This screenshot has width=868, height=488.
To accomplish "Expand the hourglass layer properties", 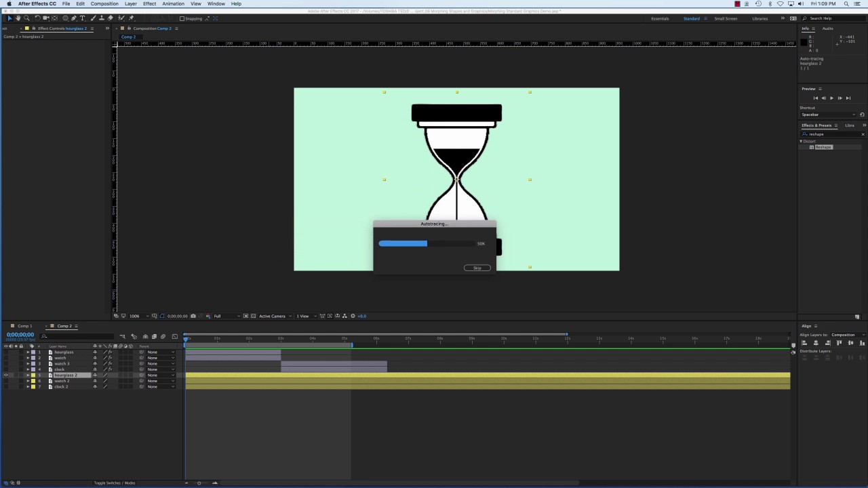I will click(x=28, y=352).
